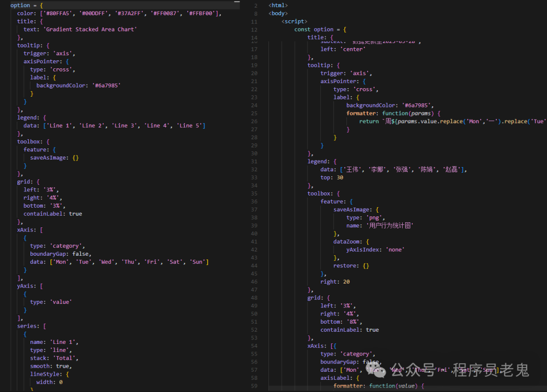Image resolution: width=547 pixels, height=392 pixels.
Task: Click 'Line 5' in the legend data array
Action: click(189, 126)
